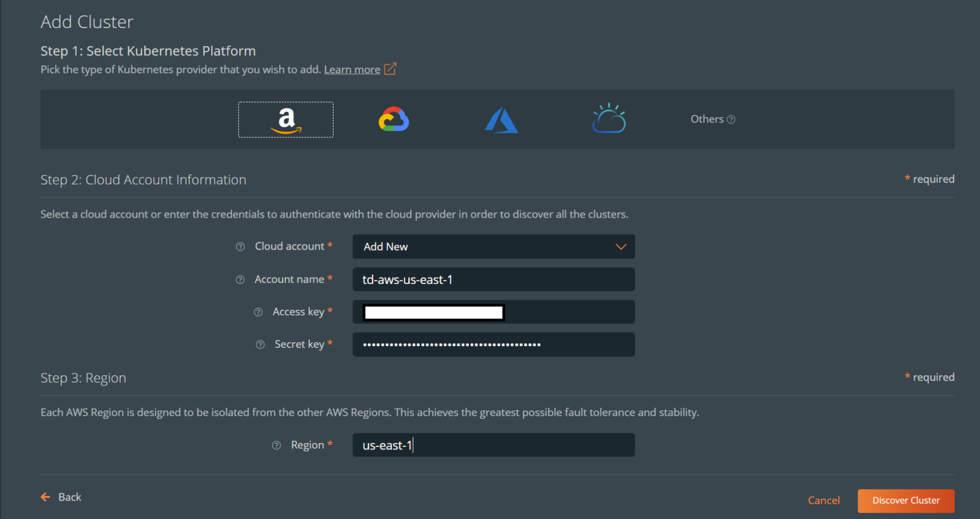Click the help icon for Access key

pos(258,312)
